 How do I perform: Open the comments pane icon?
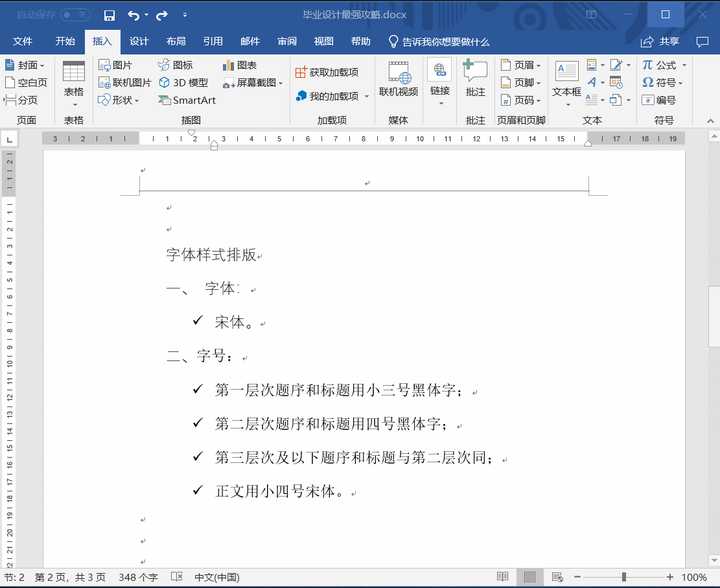click(702, 42)
